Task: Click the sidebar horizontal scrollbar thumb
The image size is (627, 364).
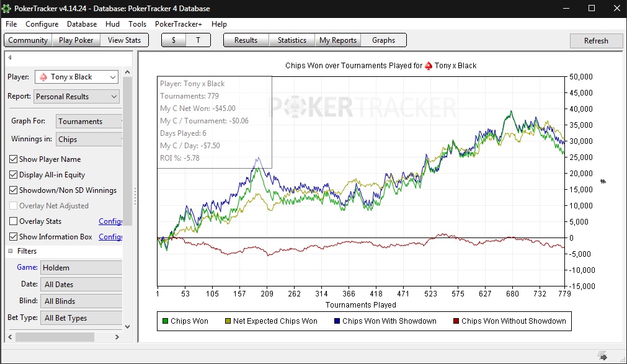Action: [55, 337]
